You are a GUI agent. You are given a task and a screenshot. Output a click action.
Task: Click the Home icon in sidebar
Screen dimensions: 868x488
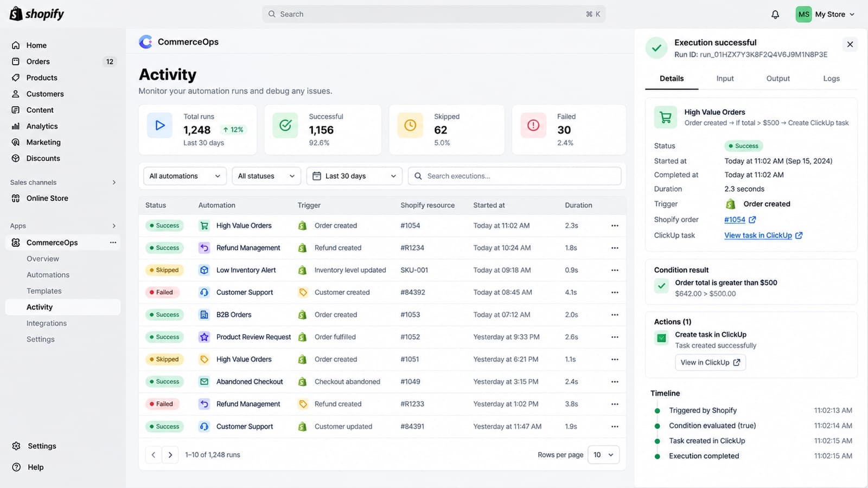pyautogui.click(x=16, y=46)
